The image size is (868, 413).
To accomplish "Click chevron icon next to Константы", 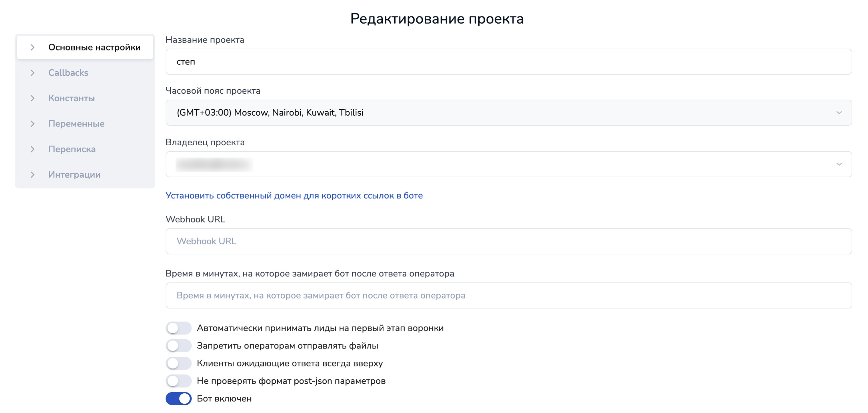I will 32,98.
